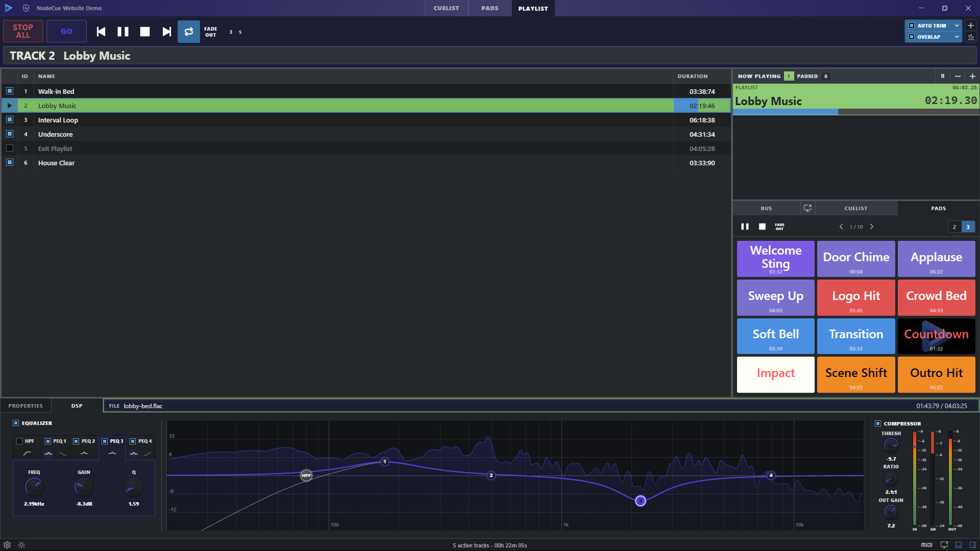The height and width of the screenshot is (551, 980).
Task: Open the Properties tab
Action: coord(26,406)
